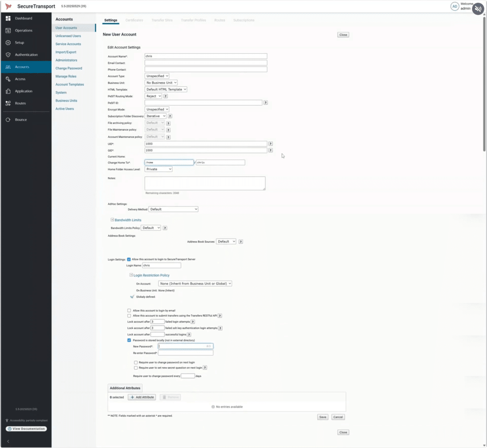Open help for File archiving policy
This screenshot has width=487, height=448.
pyautogui.click(x=169, y=123)
